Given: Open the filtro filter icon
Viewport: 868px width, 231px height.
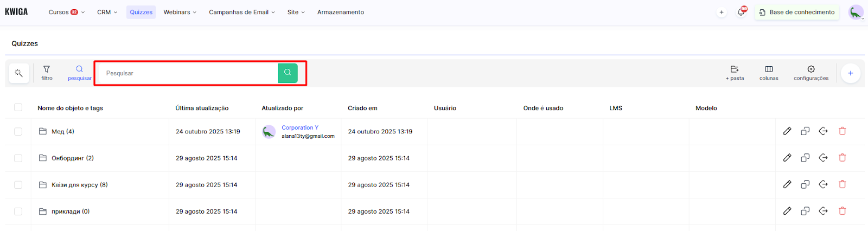Looking at the screenshot, I should pos(47,73).
